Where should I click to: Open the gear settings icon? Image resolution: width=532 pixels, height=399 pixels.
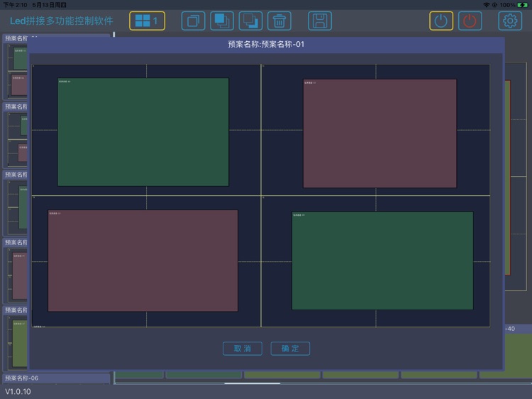510,21
